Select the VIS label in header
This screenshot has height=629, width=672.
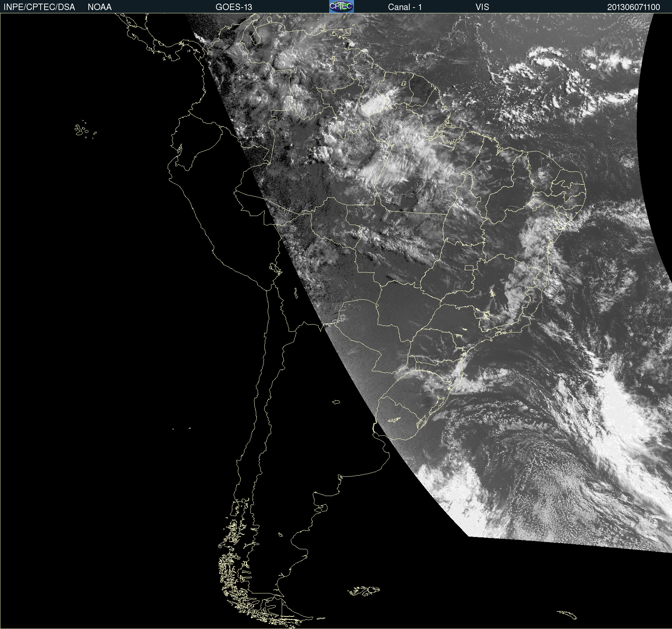(x=482, y=7)
